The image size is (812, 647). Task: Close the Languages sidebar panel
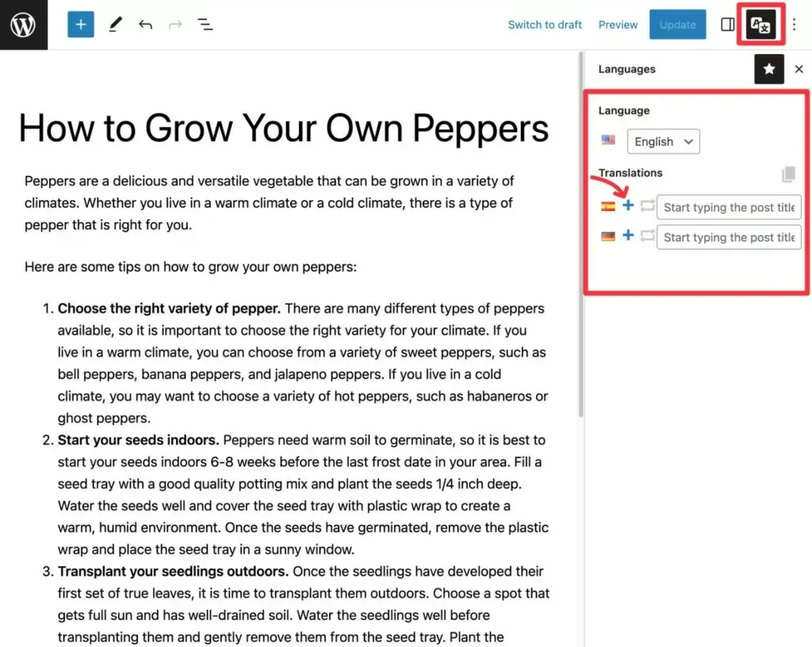click(x=799, y=69)
